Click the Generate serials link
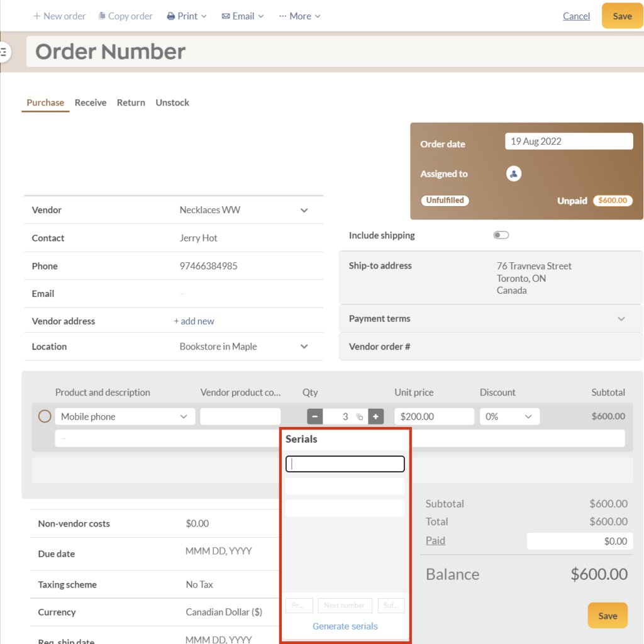The image size is (644, 644). coord(345,626)
